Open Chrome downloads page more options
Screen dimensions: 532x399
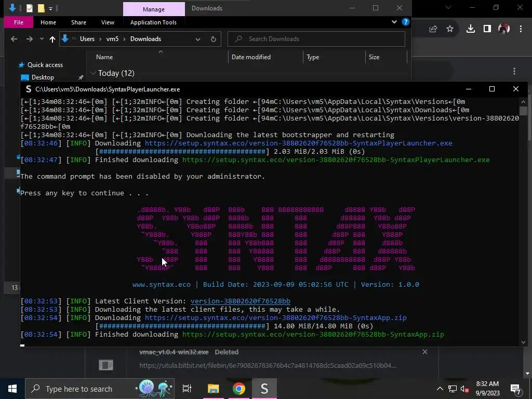(514, 71)
